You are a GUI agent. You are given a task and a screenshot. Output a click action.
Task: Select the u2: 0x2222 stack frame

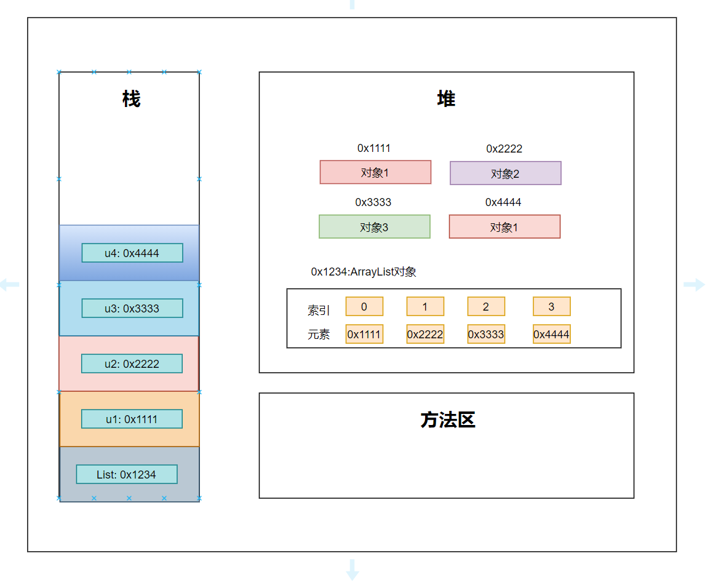click(x=131, y=363)
